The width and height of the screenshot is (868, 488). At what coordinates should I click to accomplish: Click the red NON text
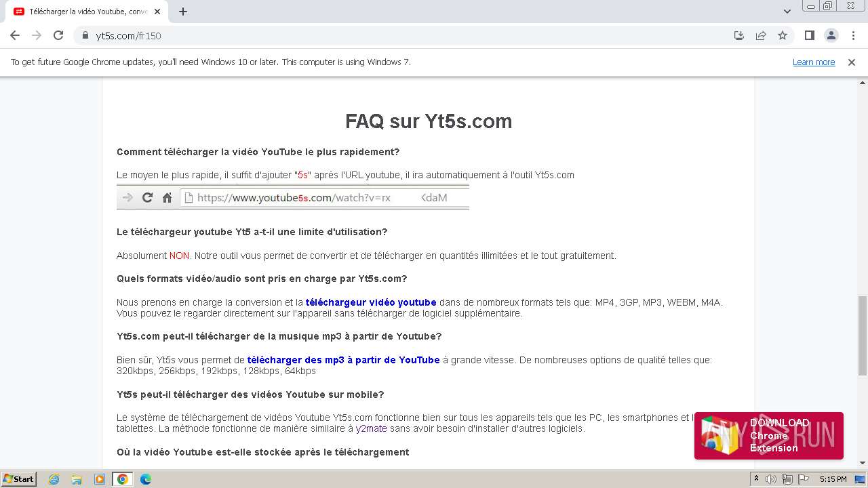[179, 256]
